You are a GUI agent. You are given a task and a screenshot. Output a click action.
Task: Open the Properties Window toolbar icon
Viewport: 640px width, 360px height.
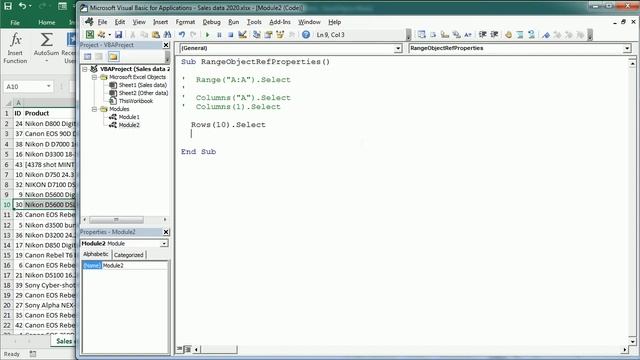click(268, 35)
